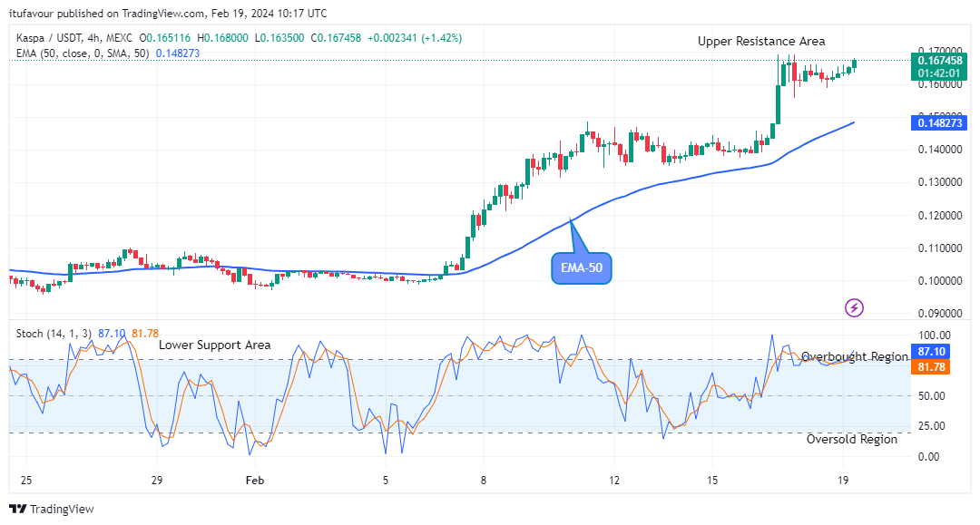Screen dimensions: 980x525
Task: Click the Upper Resistance Area text label
Action: [x=761, y=41]
